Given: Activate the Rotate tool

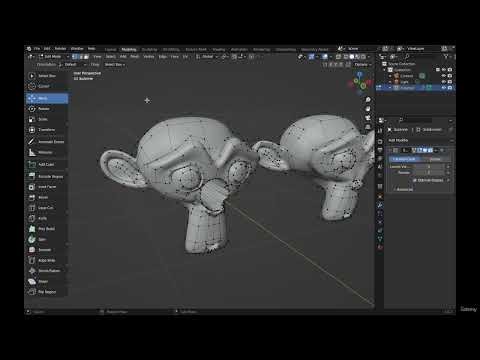Looking at the screenshot, I should [x=47, y=109].
